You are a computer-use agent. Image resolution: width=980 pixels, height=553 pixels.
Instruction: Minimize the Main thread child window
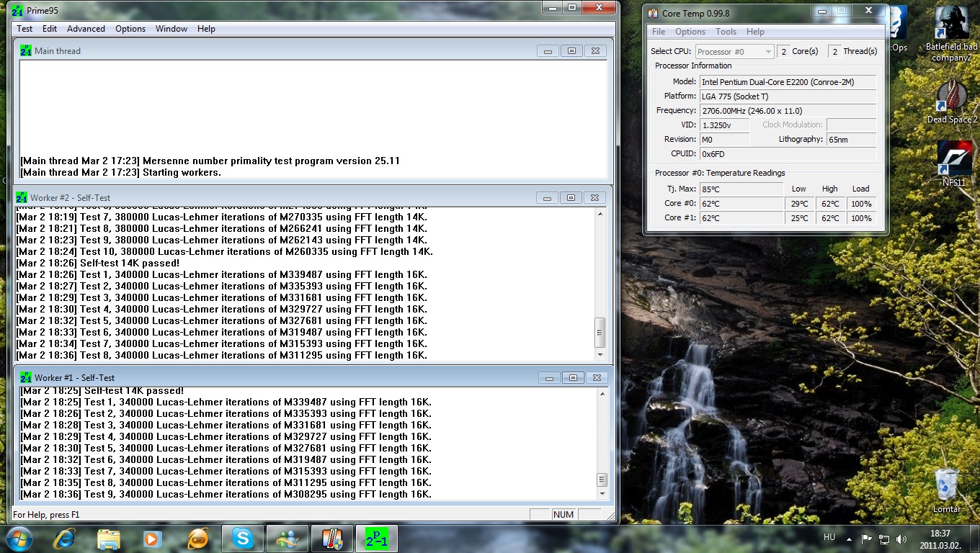tap(548, 51)
